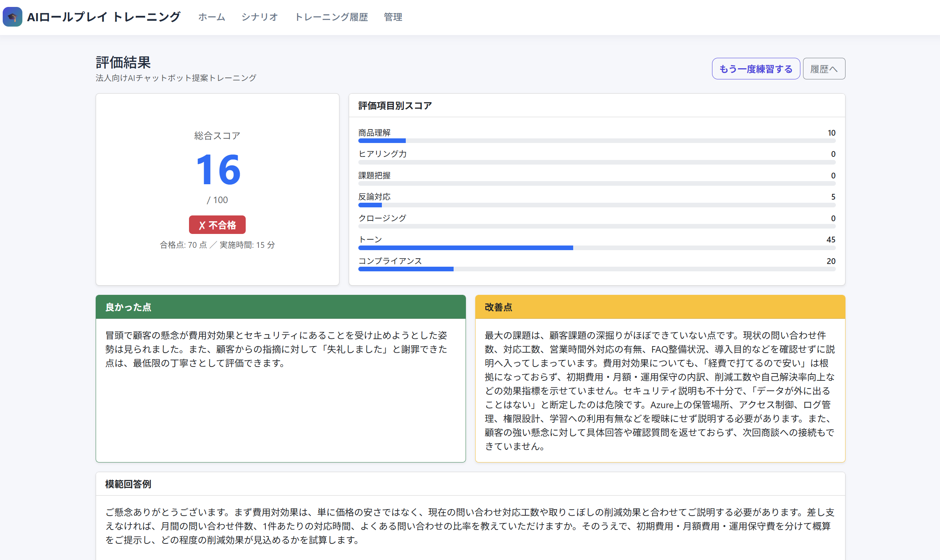The image size is (940, 560).
Task: Click the ✗ 不合格 result badge
Action: pos(217,225)
